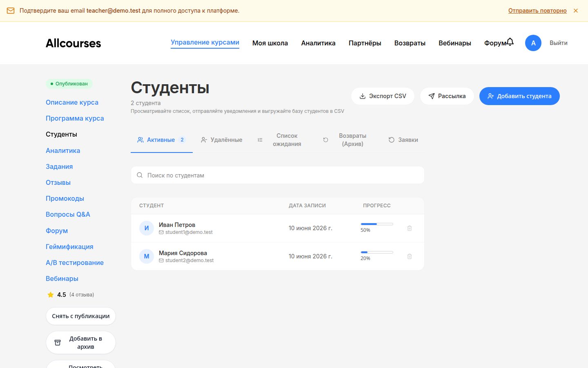Open Вебинары in top navigation

454,43
